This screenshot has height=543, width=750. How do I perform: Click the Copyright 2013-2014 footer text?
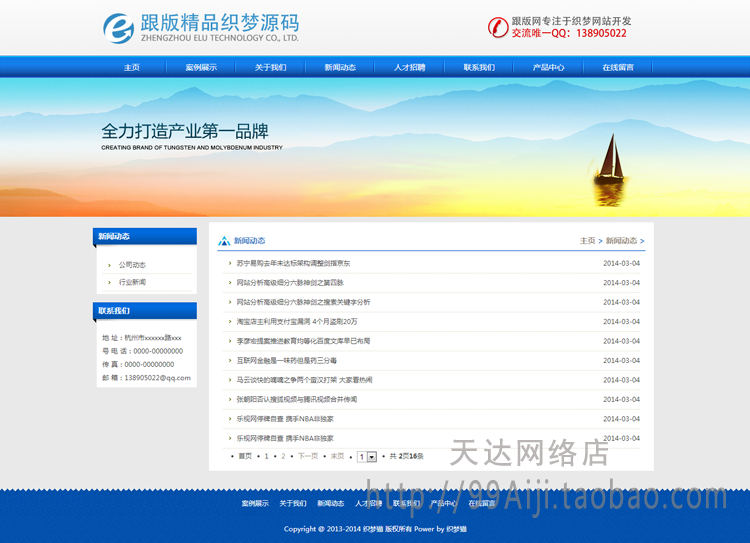tap(375, 529)
